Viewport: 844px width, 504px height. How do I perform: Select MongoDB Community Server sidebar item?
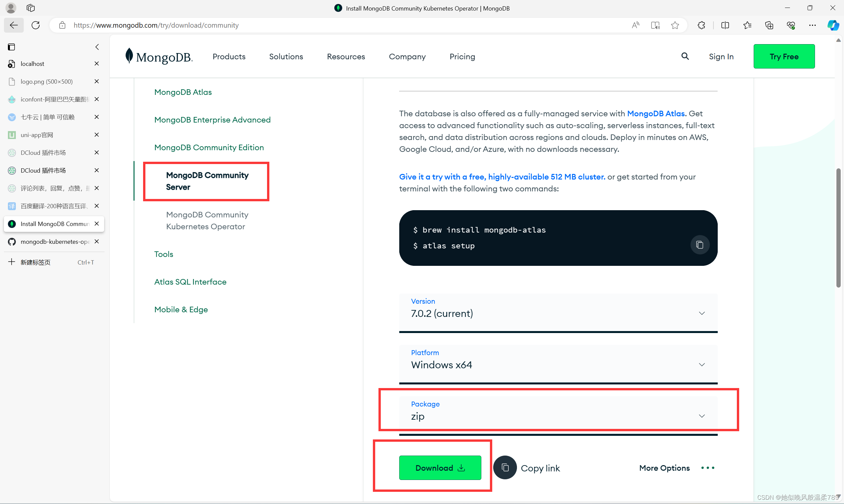207,181
